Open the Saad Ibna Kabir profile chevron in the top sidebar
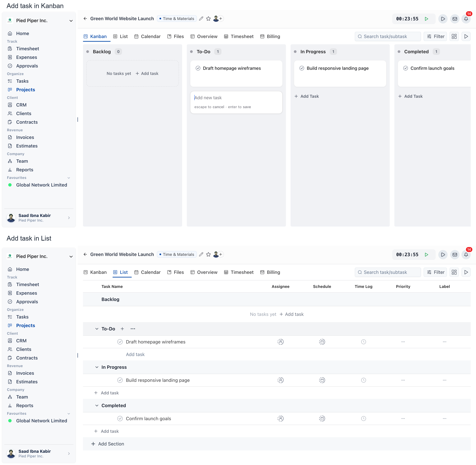Image resolution: width=476 pixels, height=465 pixels. pyautogui.click(x=69, y=218)
